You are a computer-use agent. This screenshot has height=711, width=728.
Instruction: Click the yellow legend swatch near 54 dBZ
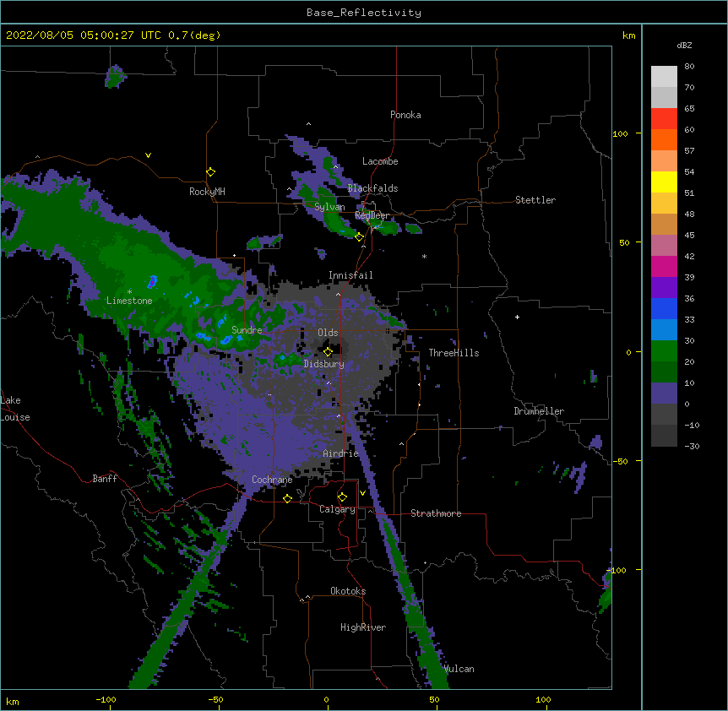pos(664,182)
